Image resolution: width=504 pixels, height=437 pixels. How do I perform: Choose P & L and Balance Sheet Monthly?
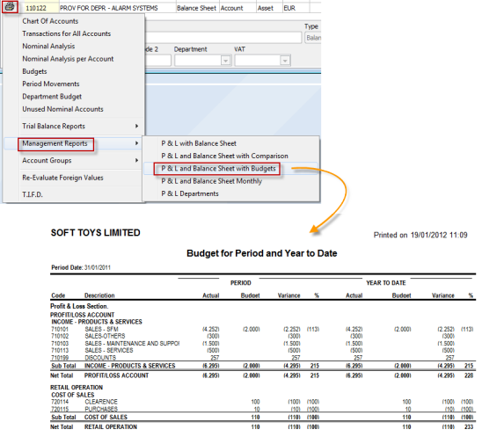click(211, 181)
